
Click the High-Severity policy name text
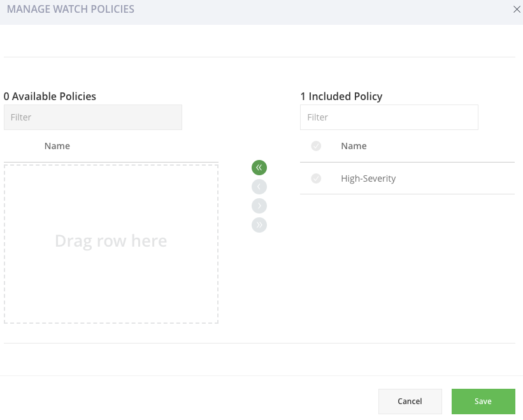coord(368,178)
